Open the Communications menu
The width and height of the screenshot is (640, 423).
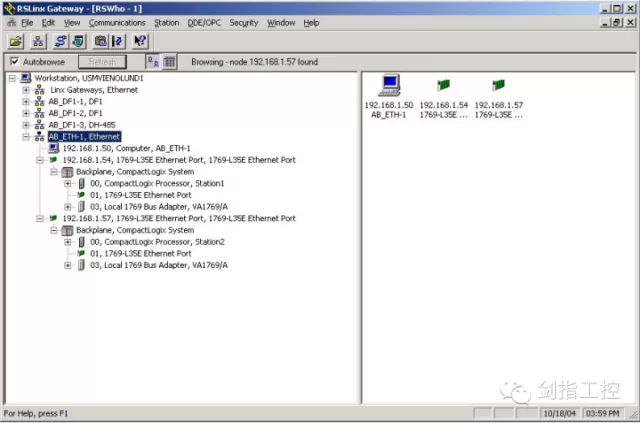(x=116, y=22)
